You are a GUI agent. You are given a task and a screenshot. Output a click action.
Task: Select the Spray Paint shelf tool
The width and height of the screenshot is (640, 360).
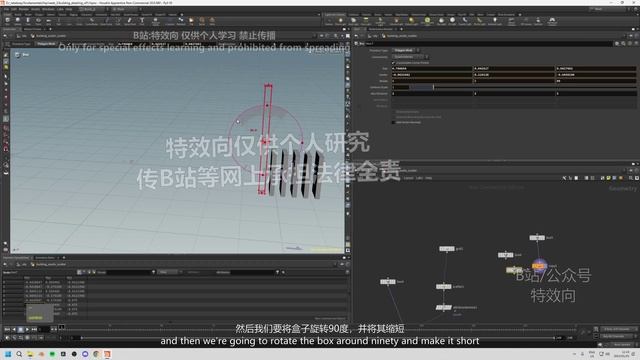[130, 21]
